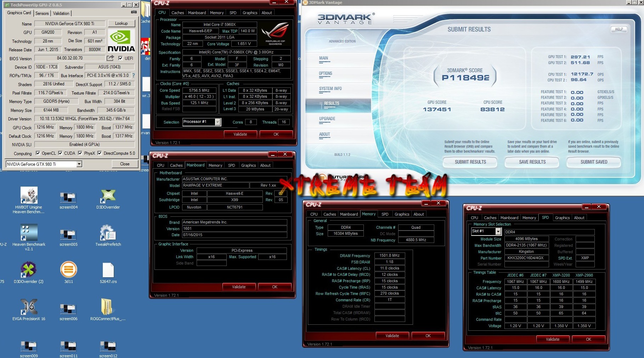
Task: Toggle the CUDA checkbox
Action: [60, 153]
